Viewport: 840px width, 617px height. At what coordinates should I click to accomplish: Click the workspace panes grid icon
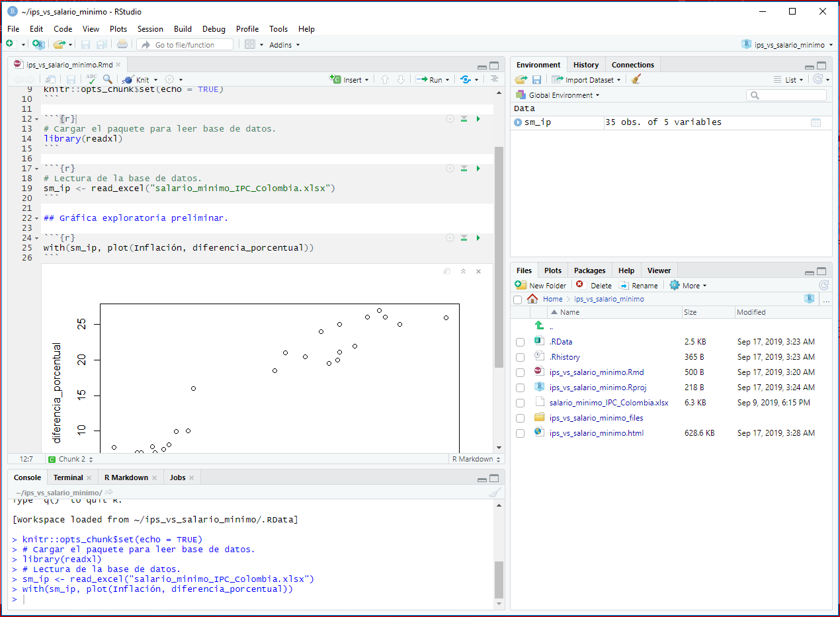pos(250,44)
